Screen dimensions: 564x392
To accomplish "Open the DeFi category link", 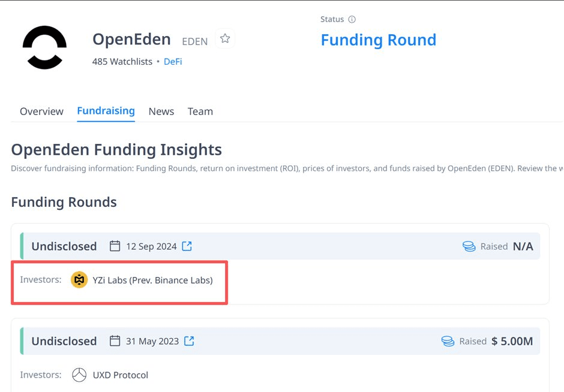I will coord(173,61).
